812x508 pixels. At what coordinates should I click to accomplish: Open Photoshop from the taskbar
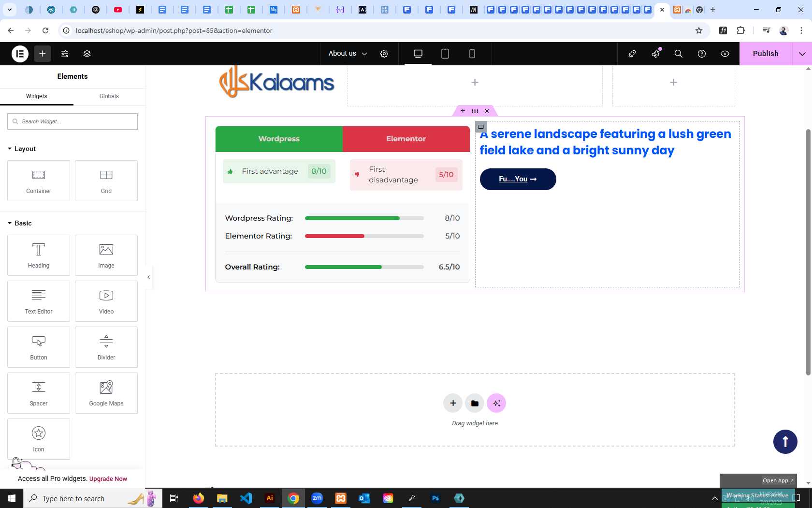[435, 498]
